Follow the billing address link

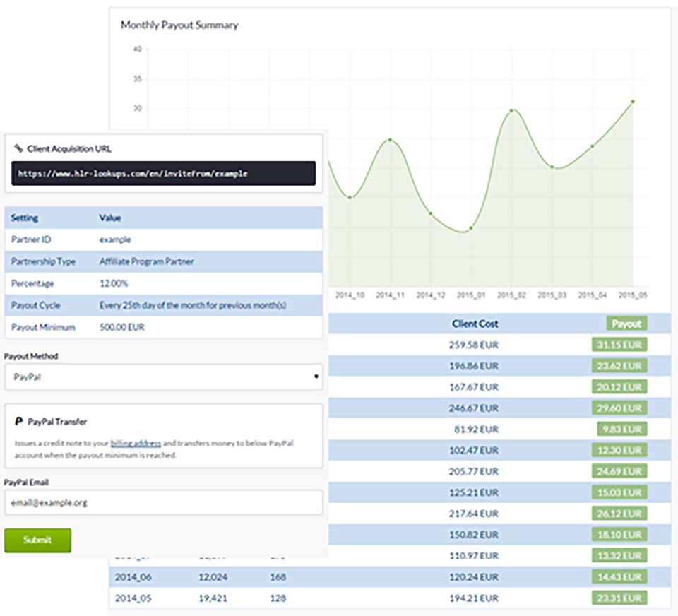[x=136, y=443]
